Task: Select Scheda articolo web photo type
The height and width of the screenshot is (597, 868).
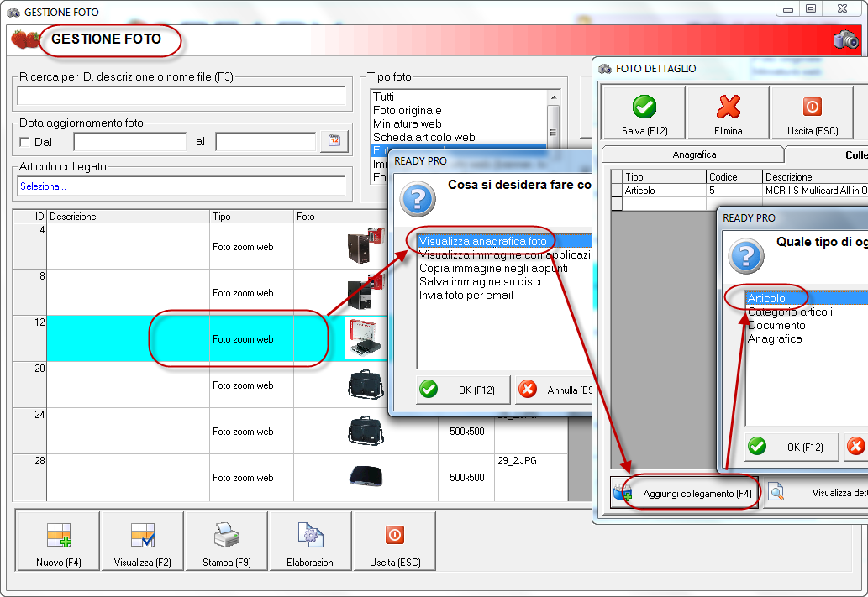Action: pos(458,137)
